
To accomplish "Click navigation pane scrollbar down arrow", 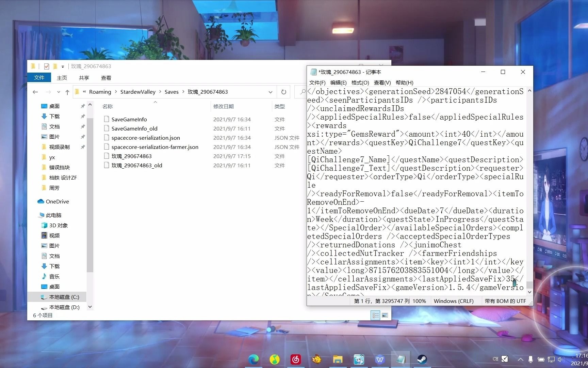I will tap(90, 307).
